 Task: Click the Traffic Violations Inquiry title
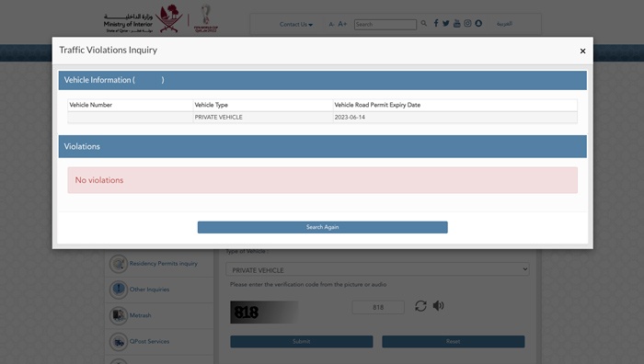tap(108, 50)
